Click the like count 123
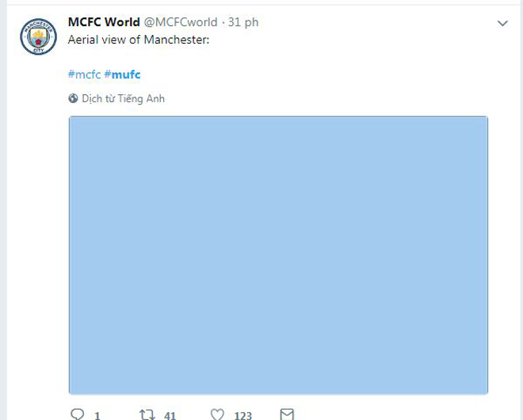This screenshot has width=523, height=420. tap(242, 415)
